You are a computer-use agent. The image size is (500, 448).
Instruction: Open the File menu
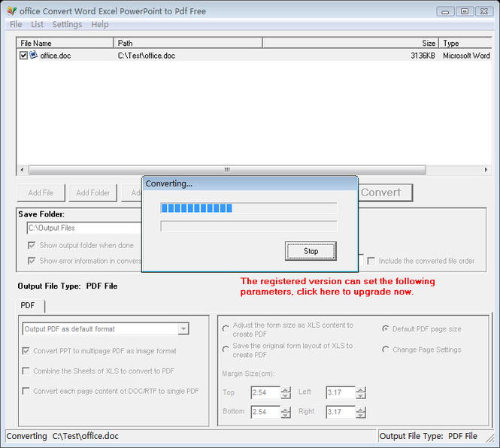pos(16,24)
